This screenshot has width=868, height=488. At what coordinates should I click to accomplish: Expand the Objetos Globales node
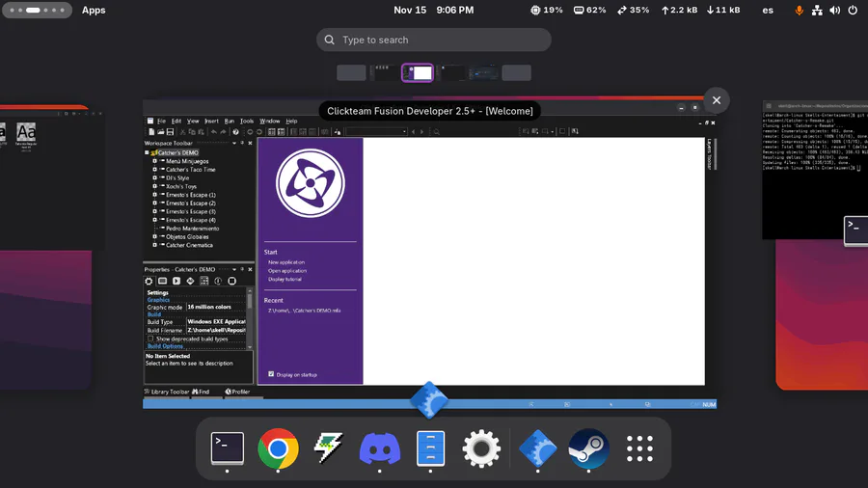[x=155, y=237]
